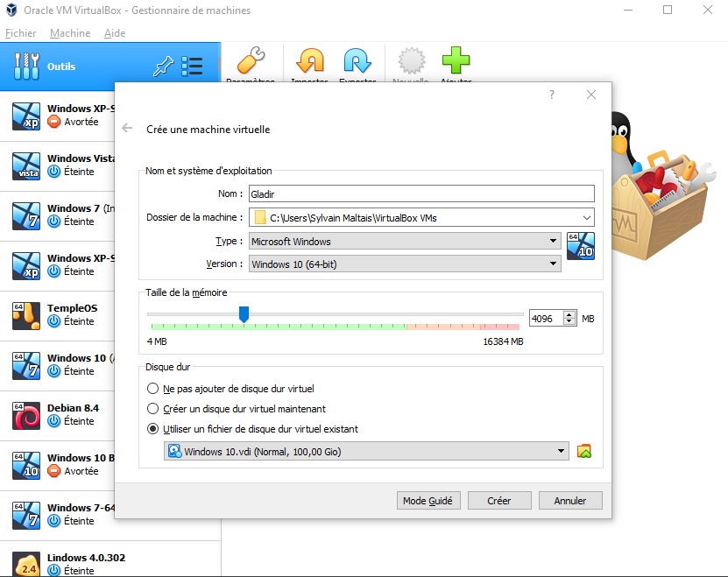Open the list menu icon beside Outils
This screenshot has height=577, width=728.
click(x=192, y=67)
